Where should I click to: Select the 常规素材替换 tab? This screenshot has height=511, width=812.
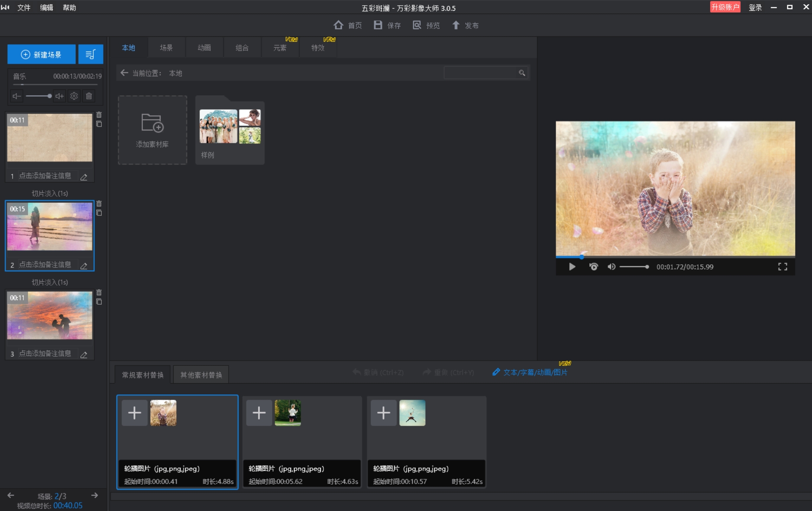click(x=142, y=375)
